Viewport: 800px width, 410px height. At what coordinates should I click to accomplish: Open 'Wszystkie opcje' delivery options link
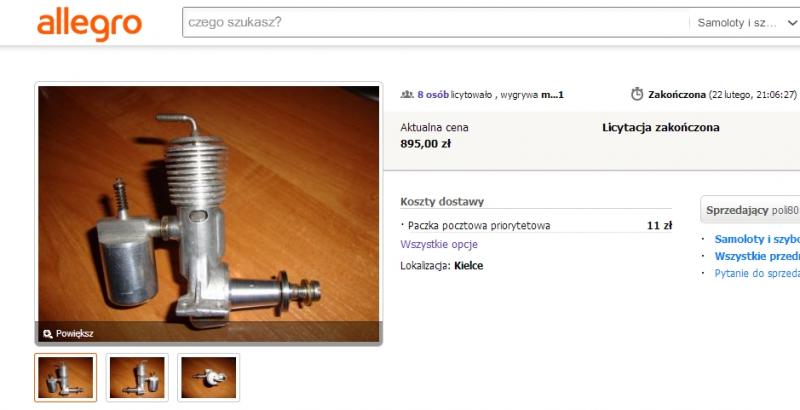(x=439, y=244)
